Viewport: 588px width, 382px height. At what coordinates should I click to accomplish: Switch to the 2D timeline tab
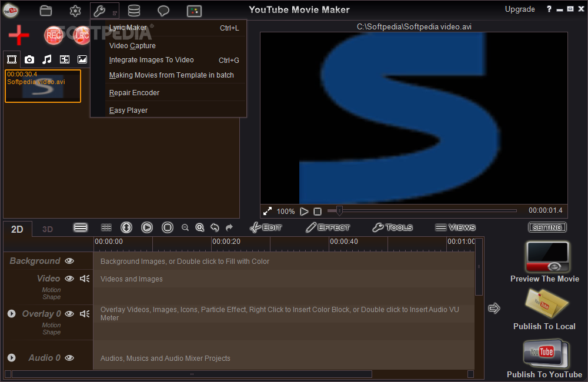coord(17,229)
